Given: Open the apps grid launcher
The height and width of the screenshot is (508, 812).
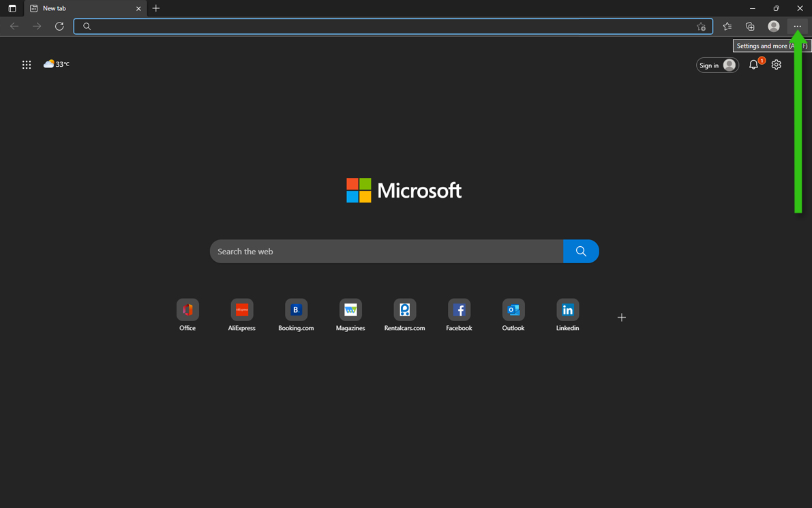Looking at the screenshot, I should tap(27, 65).
